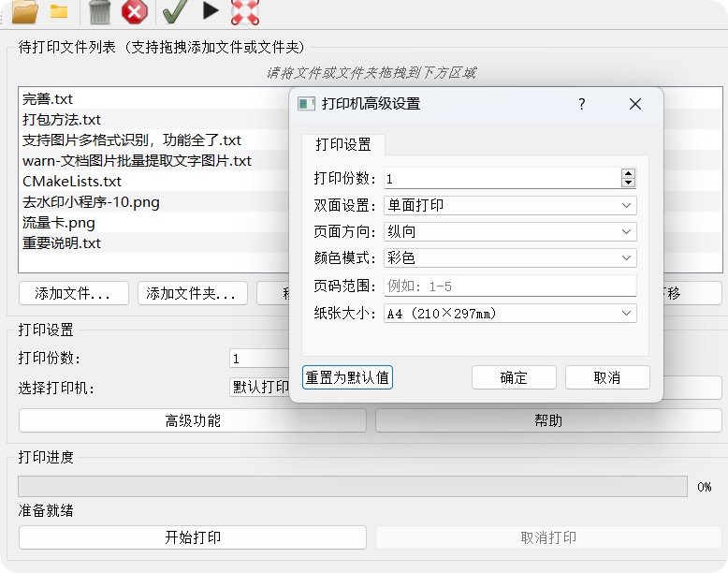Viewport: 728px width, 573px height.
Task: Select 重要说明.txt in file list
Action: coord(155,243)
